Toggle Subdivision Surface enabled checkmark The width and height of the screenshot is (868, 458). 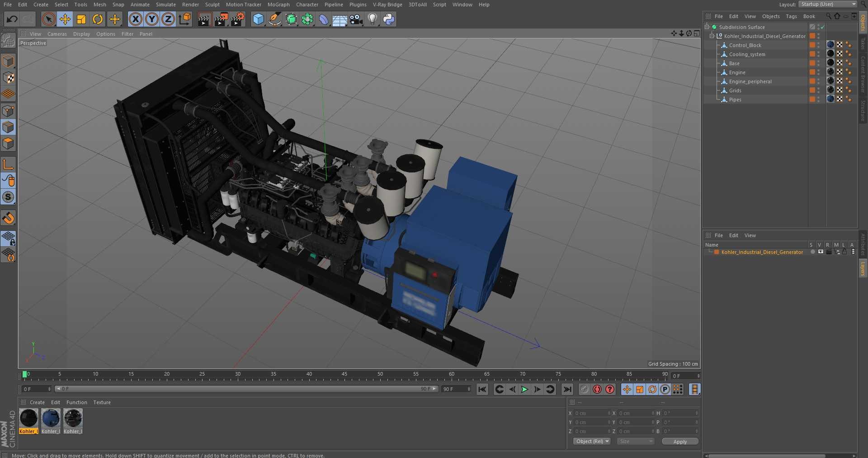(823, 27)
